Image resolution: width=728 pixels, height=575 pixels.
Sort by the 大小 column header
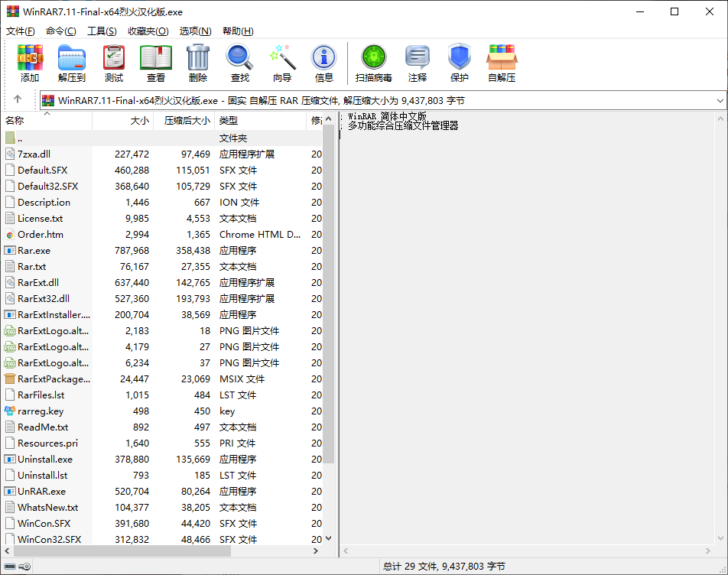(122, 121)
